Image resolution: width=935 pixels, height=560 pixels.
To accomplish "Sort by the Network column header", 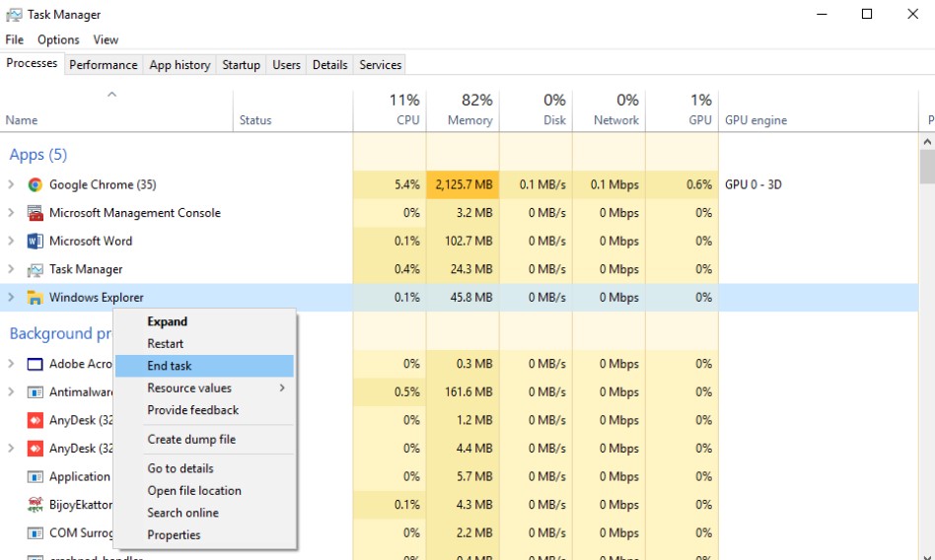I will (609, 111).
